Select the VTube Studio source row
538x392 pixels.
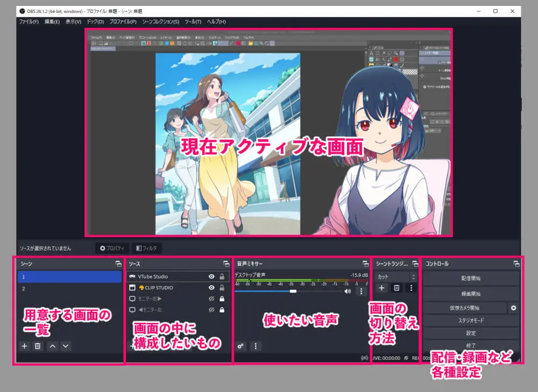point(179,276)
